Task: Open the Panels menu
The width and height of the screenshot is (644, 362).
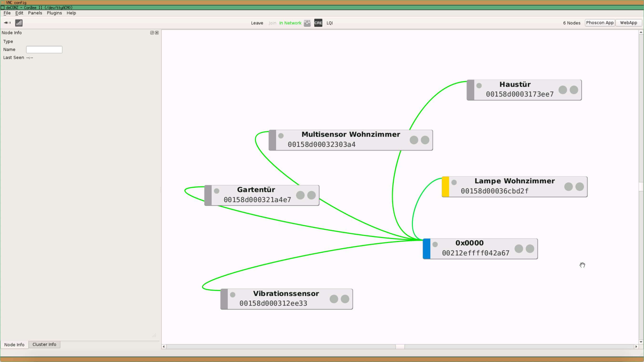Action: 35,13
